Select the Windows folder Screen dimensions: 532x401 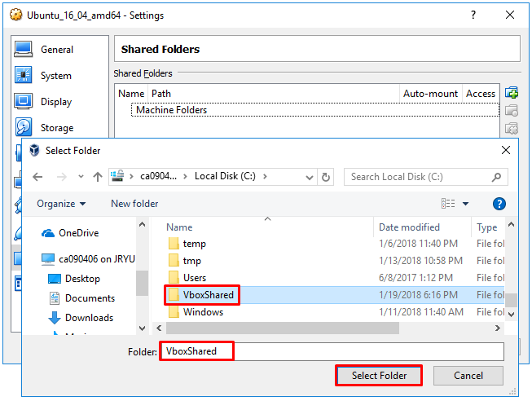click(x=196, y=312)
